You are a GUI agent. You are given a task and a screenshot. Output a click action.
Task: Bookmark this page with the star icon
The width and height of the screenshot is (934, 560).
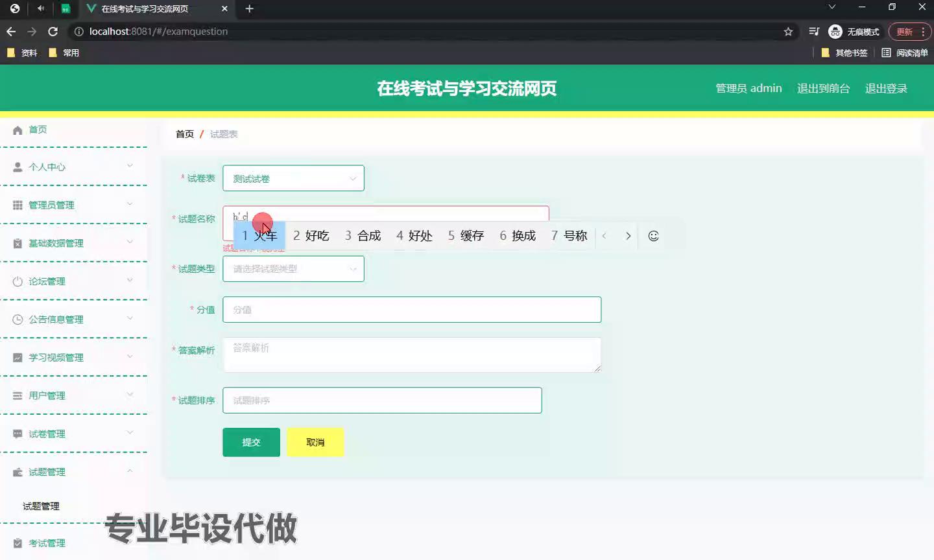pyautogui.click(x=788, y=32)
